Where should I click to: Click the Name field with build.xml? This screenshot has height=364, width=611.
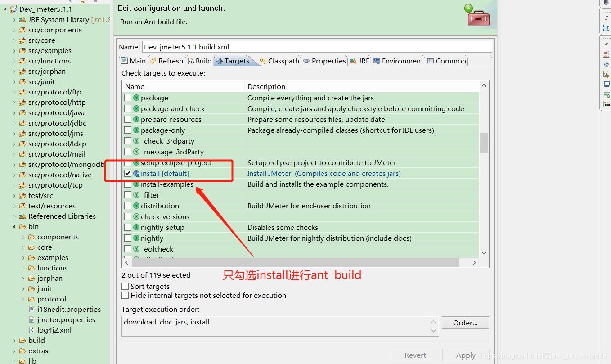tap(317, 47)
